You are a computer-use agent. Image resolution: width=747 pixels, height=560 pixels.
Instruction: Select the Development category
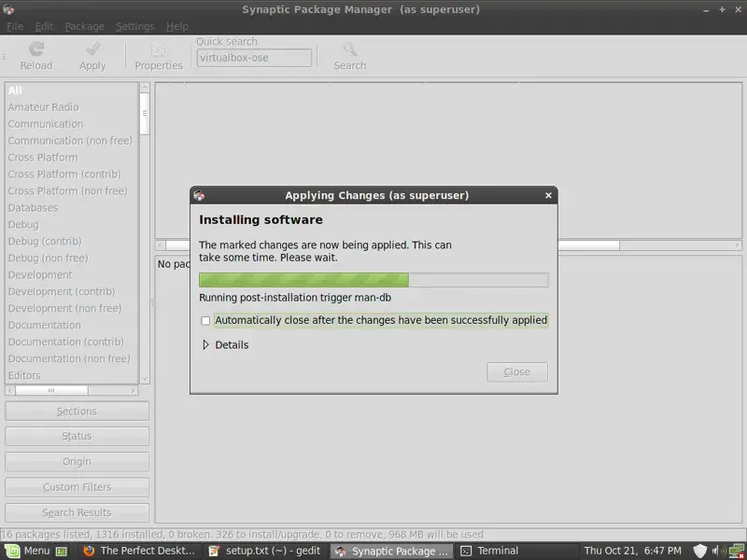(72, 274)
